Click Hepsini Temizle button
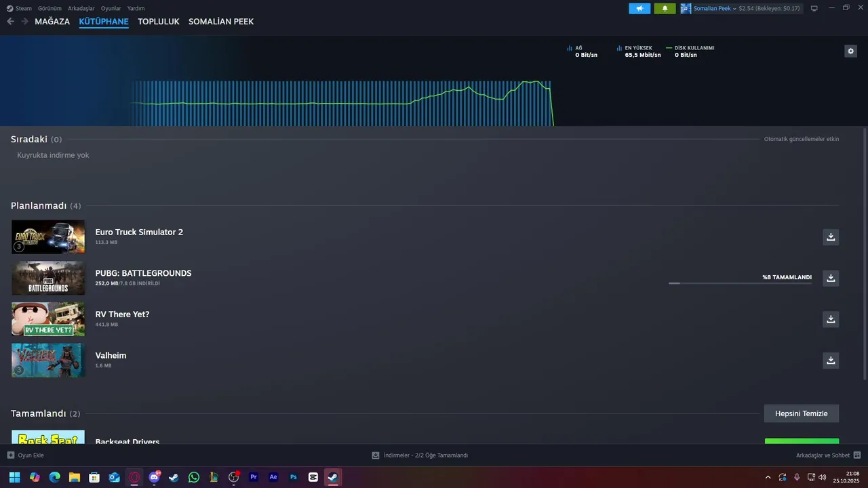 tap(802, 413)
